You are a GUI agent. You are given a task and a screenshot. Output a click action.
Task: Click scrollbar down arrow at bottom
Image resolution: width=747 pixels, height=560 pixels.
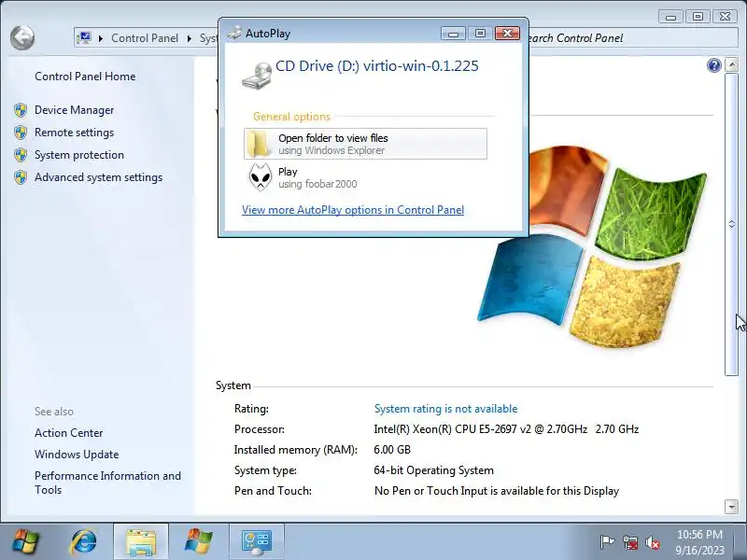(x=731, y=507)
